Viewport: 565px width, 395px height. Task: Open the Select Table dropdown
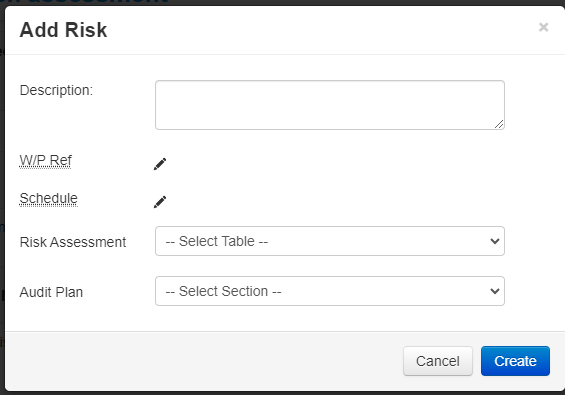(x=330, y=241)
